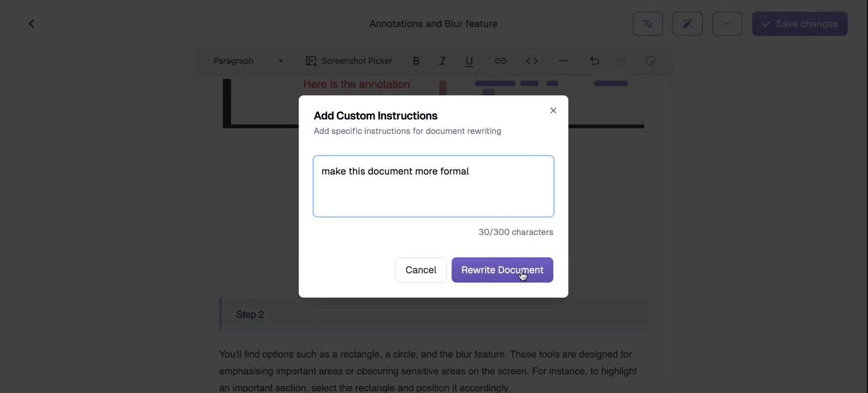Insert a horizontal divider line
Image resolution: width=868 pixels, height=393 pixels.
point(563,61)
